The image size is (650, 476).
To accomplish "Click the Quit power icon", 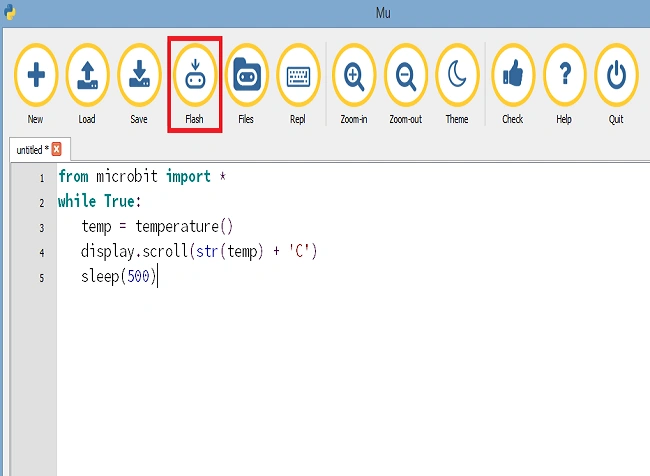I will 616,75.
